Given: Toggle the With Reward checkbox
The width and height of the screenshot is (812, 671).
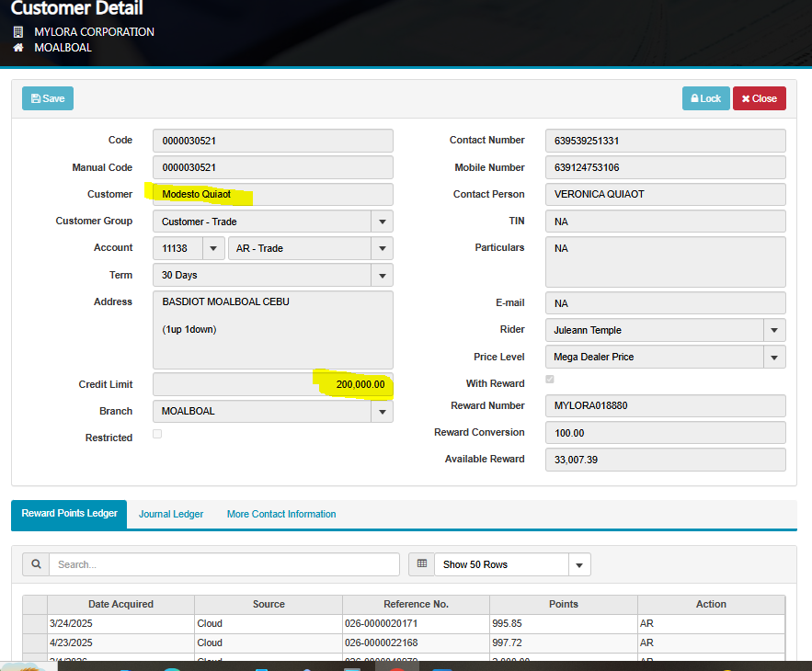Looking at the screenshot, I should (x=550, y=380).
